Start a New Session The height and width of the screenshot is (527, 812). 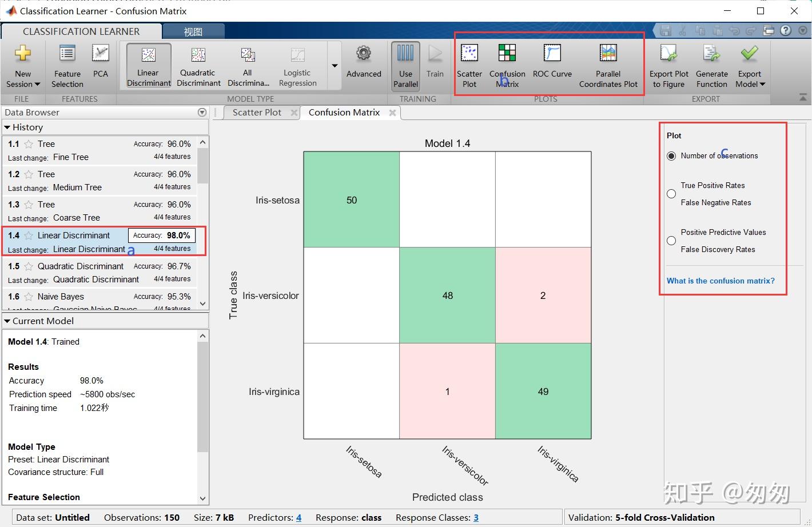(22, 65)
